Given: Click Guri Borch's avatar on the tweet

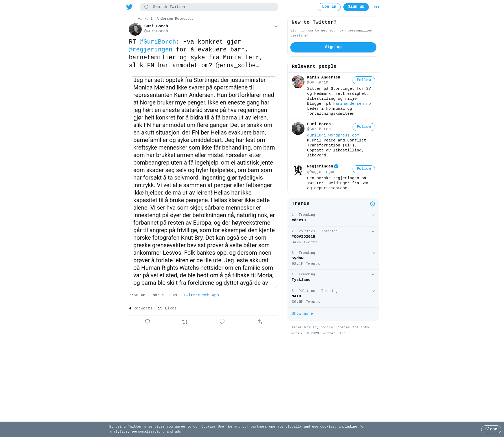Looking at the screenshot, I should (x=135, y=29).
